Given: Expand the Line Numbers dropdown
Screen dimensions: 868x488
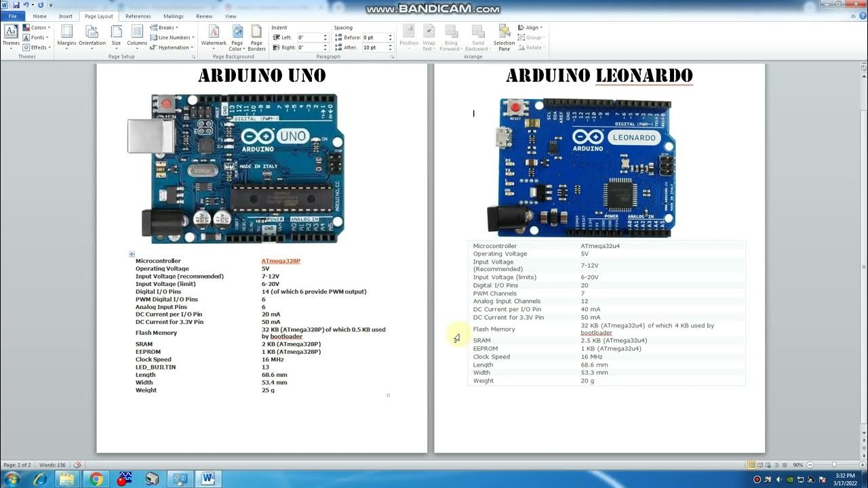Looking at the screenshot, I should pos(172,37).
